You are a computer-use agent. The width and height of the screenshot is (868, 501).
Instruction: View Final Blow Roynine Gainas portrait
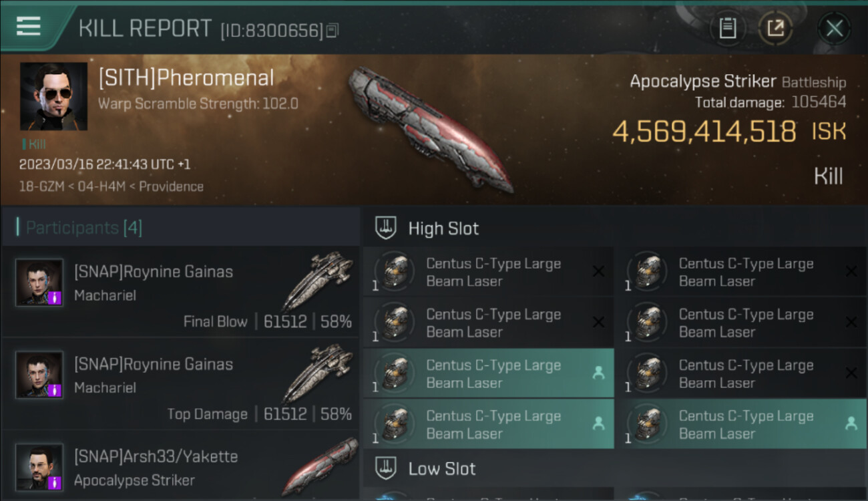click(39, 283)
